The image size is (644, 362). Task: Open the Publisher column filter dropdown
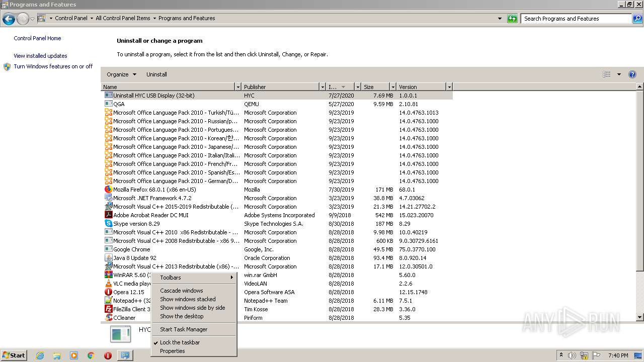[323, 87]
